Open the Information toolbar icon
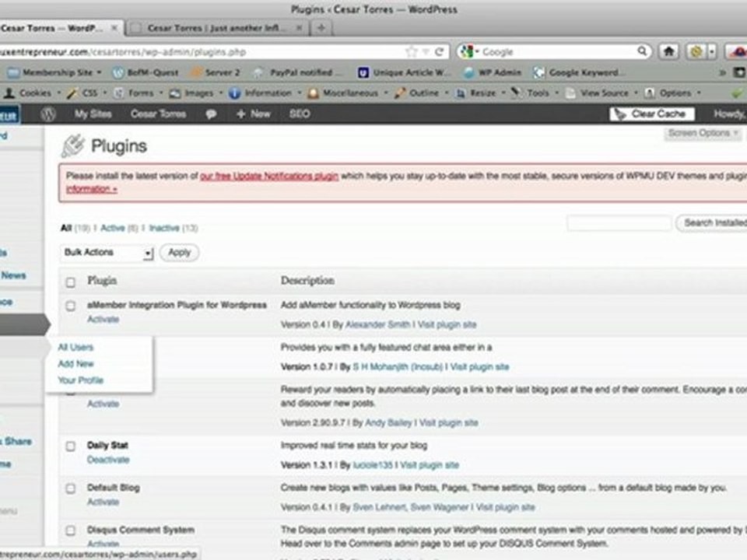Image resolution: width=747 pixels, height=560 pixels. tap(234, 93)
